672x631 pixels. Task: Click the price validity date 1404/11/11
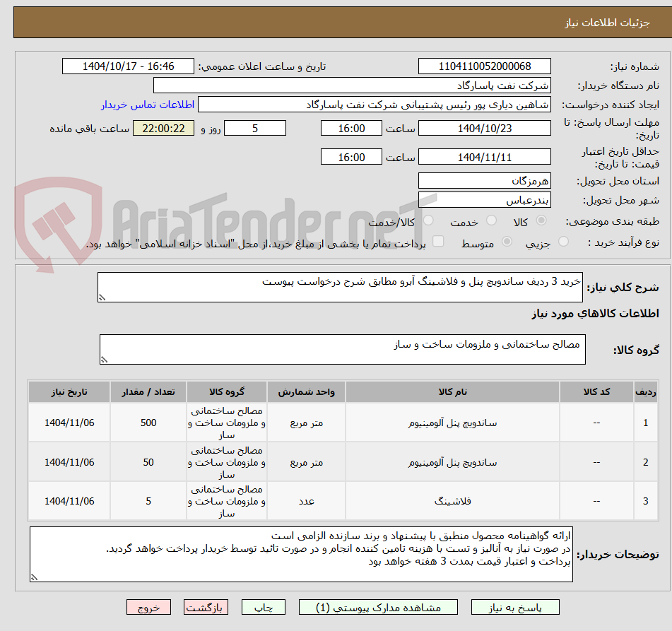(484, 157)
